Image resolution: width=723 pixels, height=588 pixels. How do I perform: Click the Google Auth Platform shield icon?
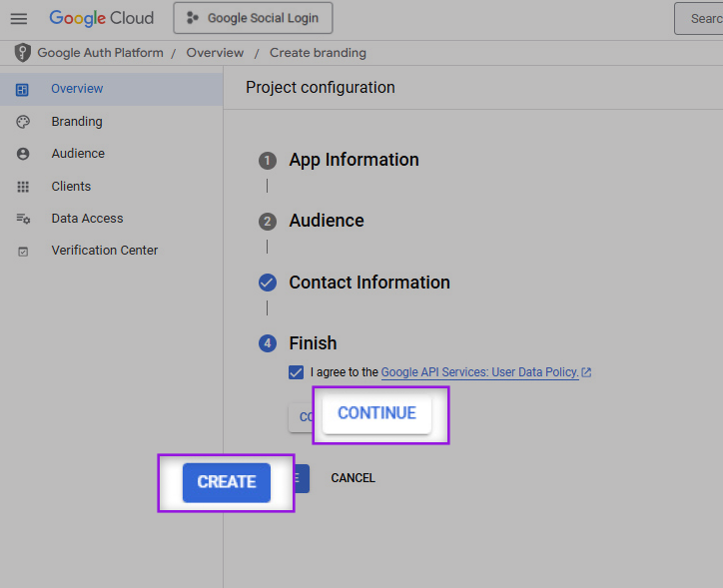coord(22,53)
